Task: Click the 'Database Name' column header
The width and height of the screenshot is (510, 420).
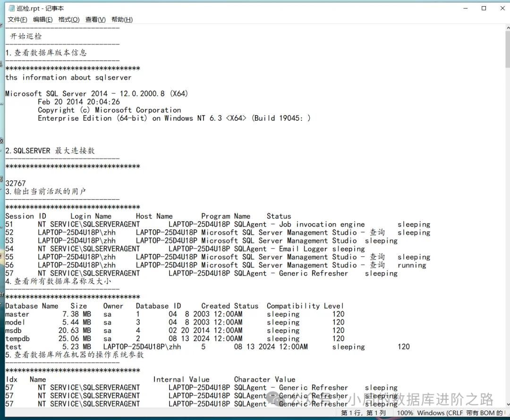Action: [32, 306]
